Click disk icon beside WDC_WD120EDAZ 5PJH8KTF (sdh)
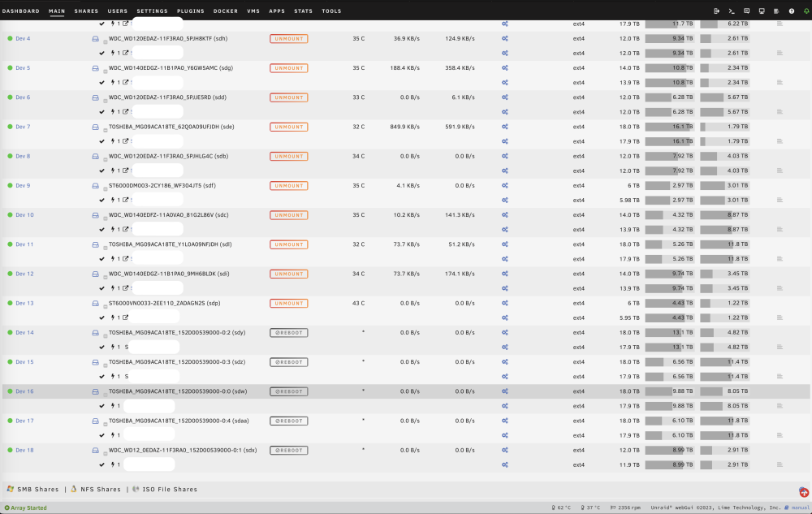 95,39
